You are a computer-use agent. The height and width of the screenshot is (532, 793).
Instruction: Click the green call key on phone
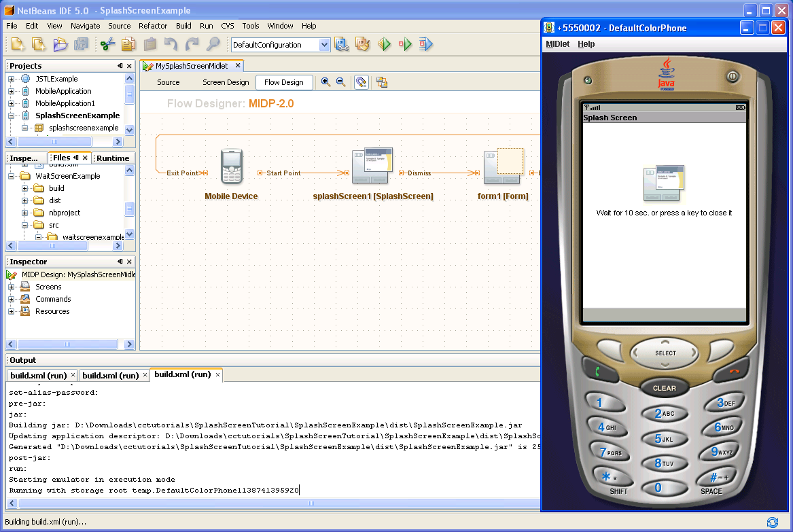tap(600, 371)
